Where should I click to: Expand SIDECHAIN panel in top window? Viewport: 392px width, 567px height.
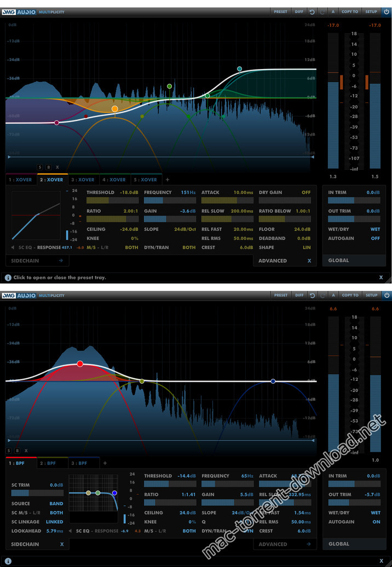point(37,261)
